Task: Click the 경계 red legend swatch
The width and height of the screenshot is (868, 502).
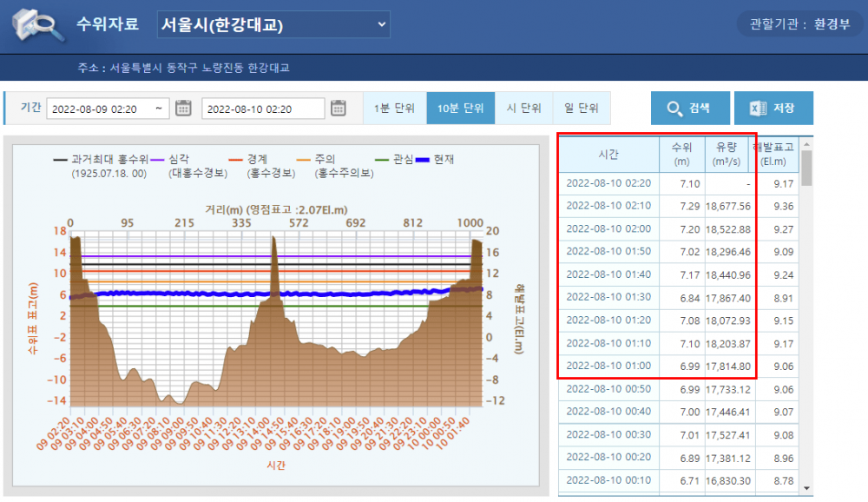Action: point(236,160)
